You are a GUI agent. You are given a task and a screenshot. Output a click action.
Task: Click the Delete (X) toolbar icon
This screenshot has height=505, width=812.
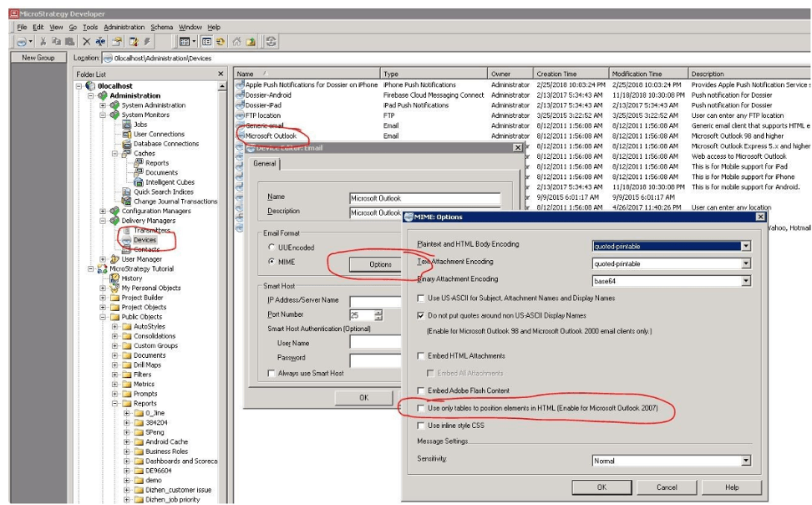click(87, 42)
